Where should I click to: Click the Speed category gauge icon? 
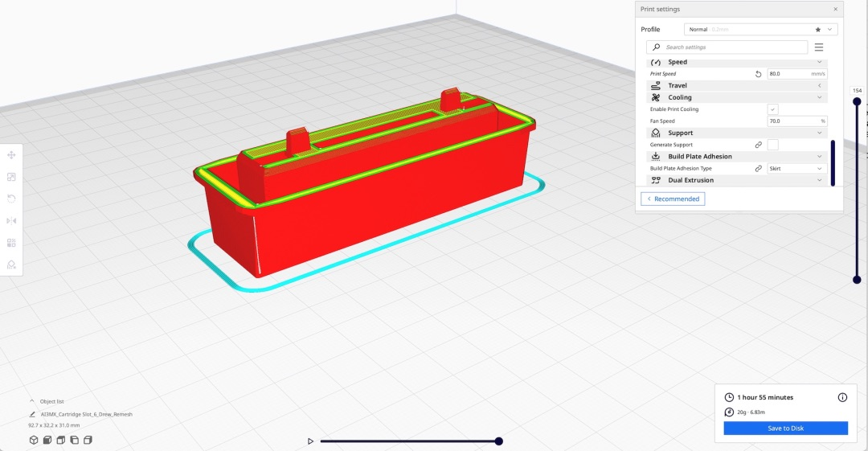[656, 62]
